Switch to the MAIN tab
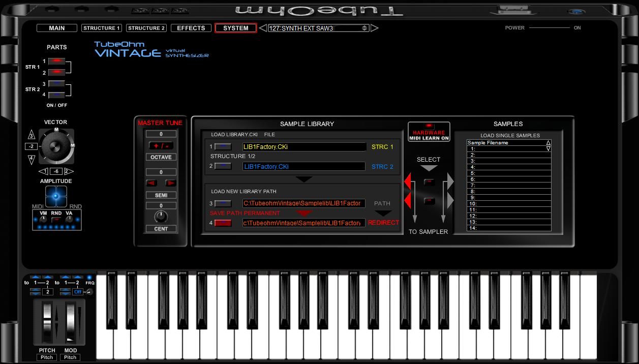This screenshot has height=364, width=639. coord(57,28)
